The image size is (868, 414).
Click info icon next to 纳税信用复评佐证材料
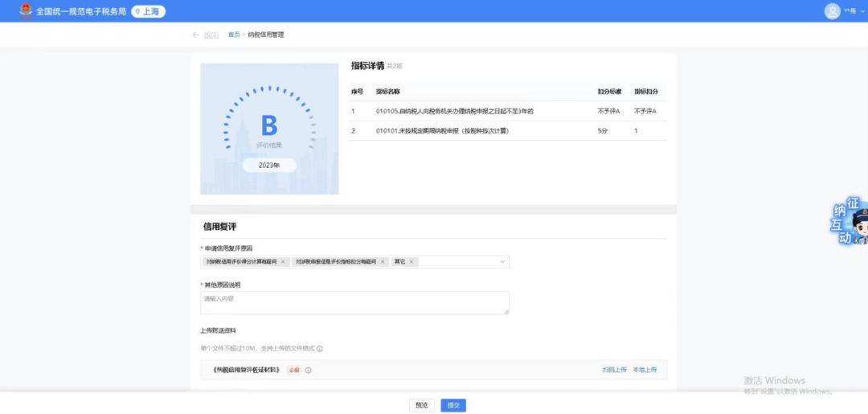pos(308,370)
